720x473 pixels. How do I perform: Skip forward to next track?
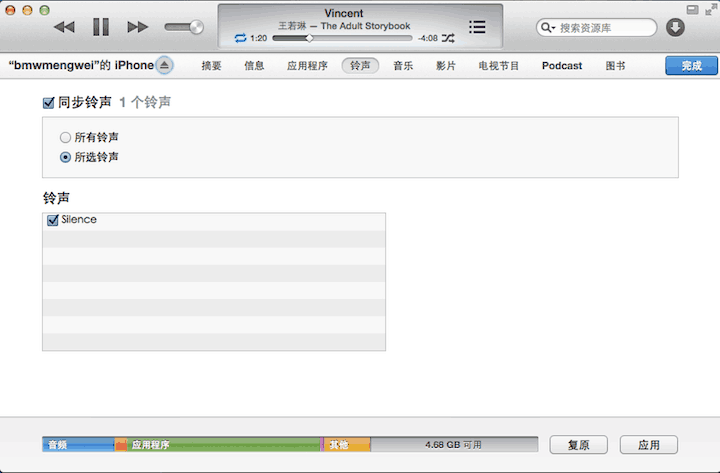(138, 27)
